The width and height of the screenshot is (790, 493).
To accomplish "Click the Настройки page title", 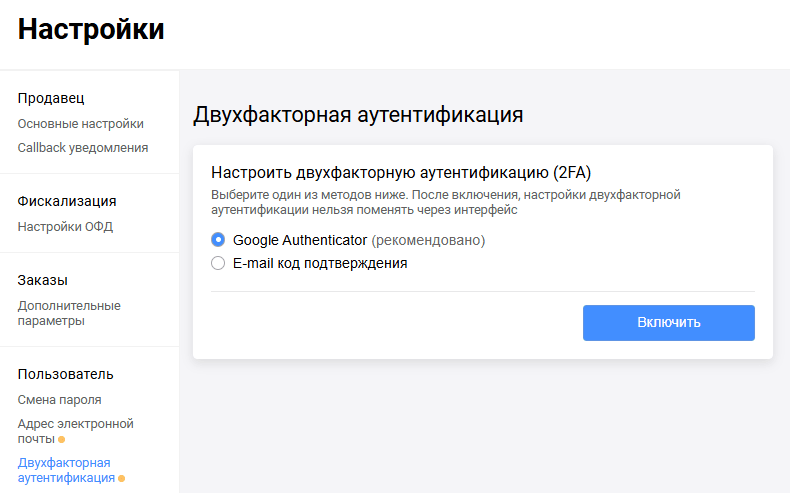I will [x=91, y=30].
